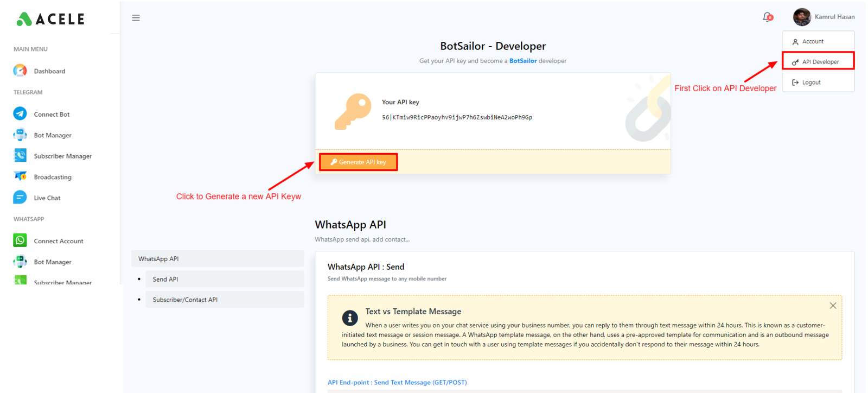868x393 pixels.
Task: Open Broadcasting page
Action: coord(53,177)
